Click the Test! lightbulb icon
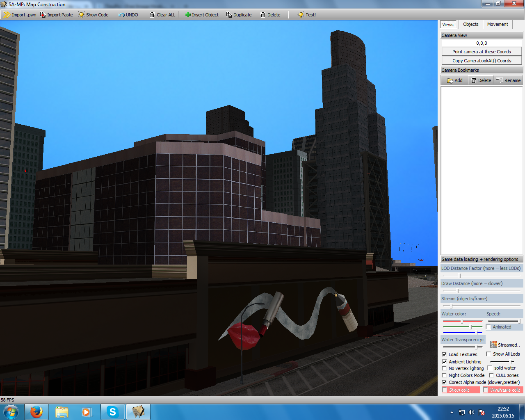Image resolution: width=525 pixels, height=420 pixels. [301, 15]
